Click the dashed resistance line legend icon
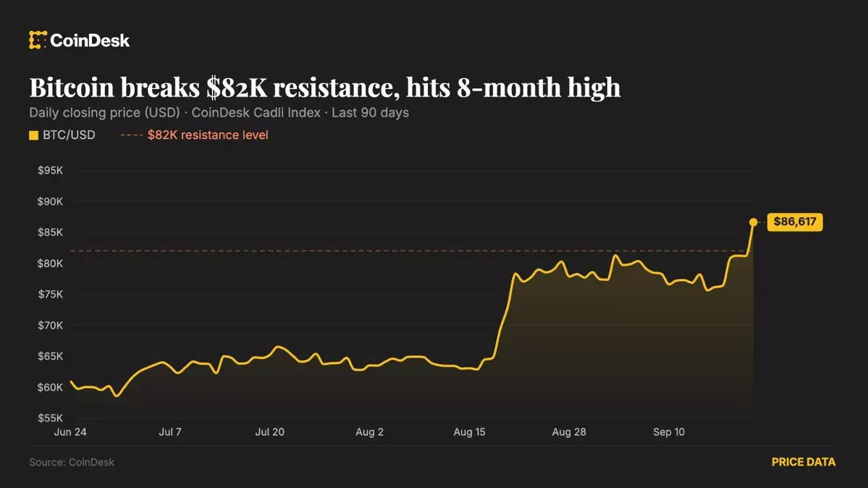The height and width of the screenshot is (488, 868). tap(132, 135)
